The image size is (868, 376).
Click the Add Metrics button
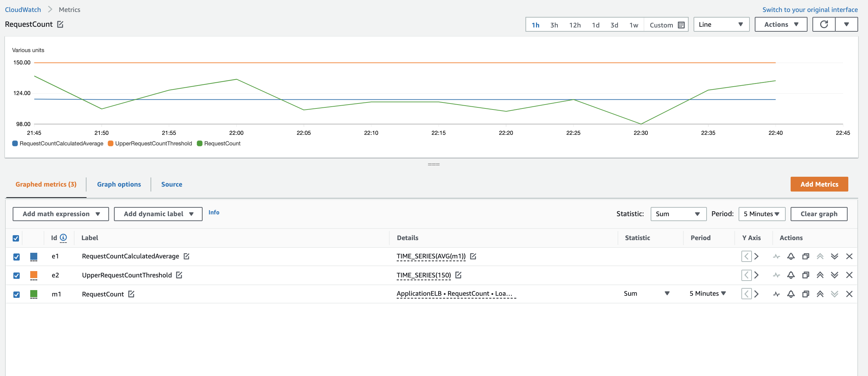[819, 184]
